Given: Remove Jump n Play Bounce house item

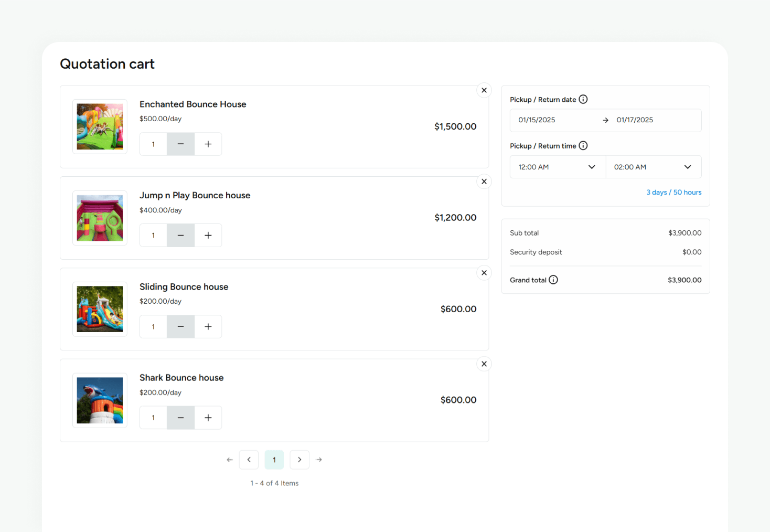Looking at the screenshot, I should [x=484, y=182].
